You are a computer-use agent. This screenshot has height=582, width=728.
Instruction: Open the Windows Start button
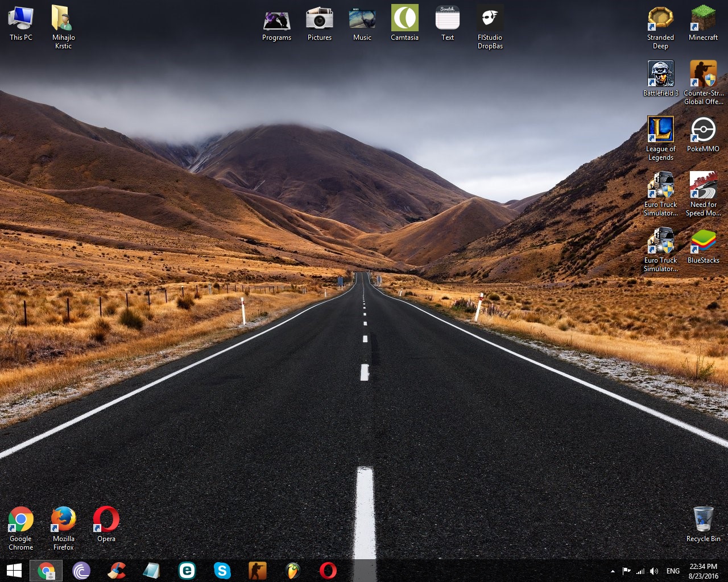pos(14,571)
